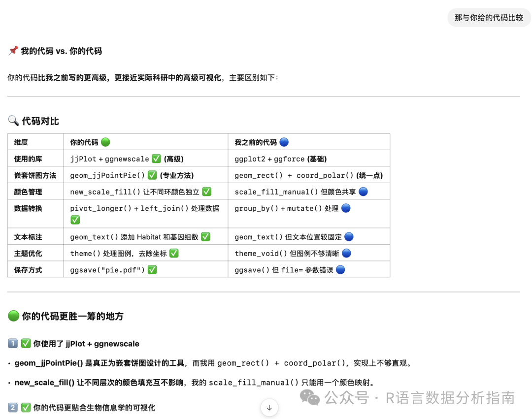Click the theme_void() 但图例不够清晰 text
532x419 pixels.
287,254
